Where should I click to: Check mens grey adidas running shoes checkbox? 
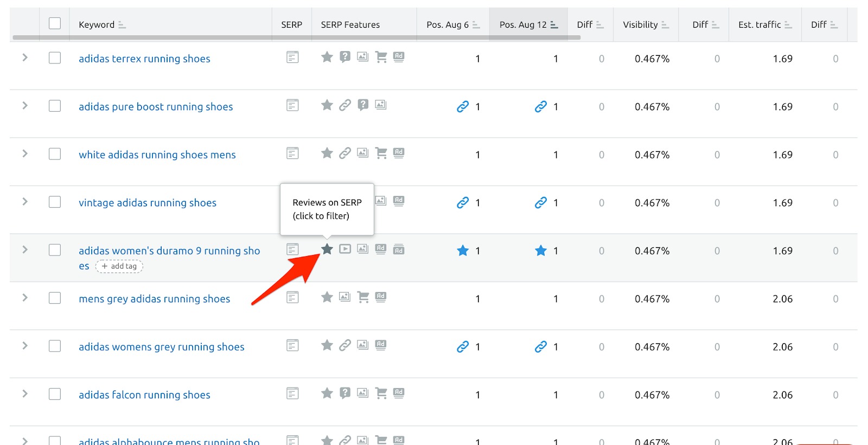coord(55,297)
